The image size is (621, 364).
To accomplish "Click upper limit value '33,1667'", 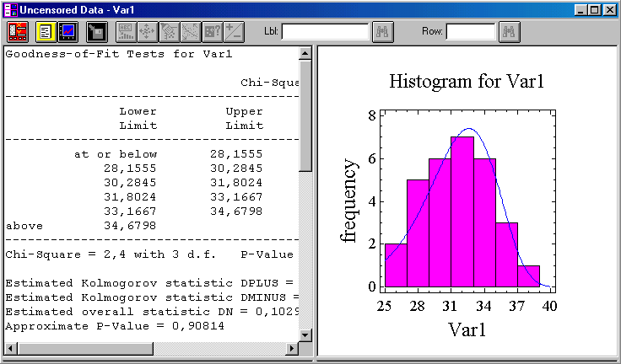I will click(x=236, y=197).
